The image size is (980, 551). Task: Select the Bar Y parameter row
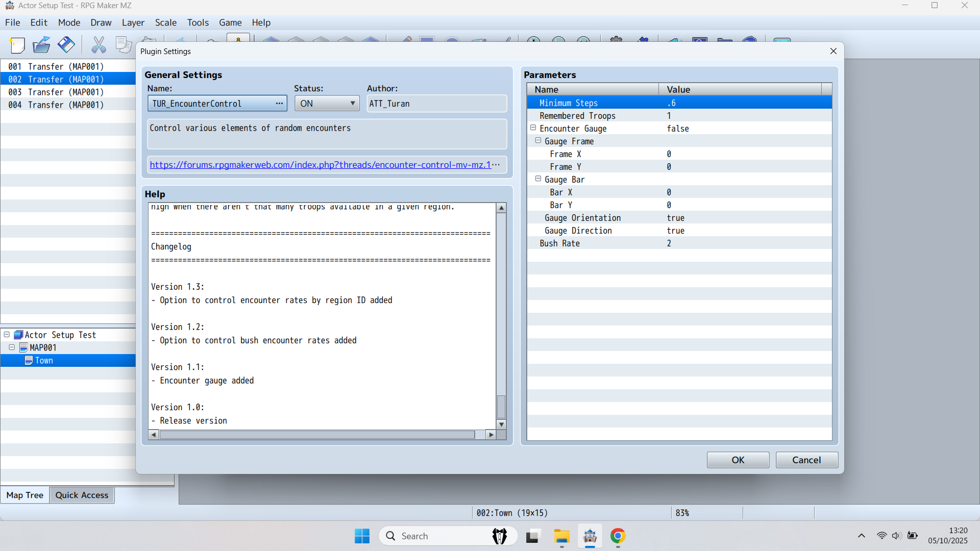pos(679,205)
